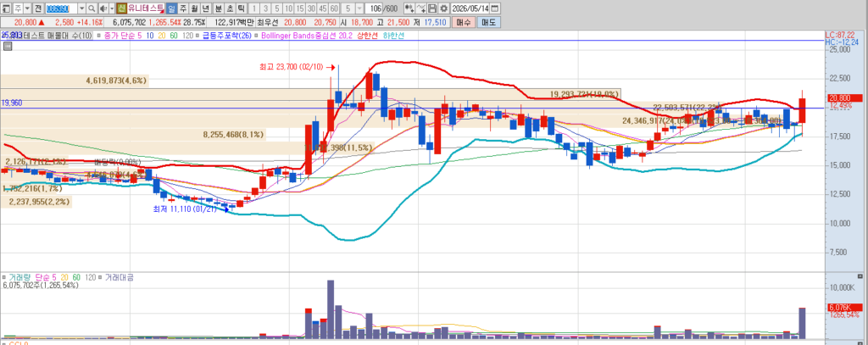
Task: Click the date field 2026/05/14
Action: pyautogui.click(x=470, y=8)
